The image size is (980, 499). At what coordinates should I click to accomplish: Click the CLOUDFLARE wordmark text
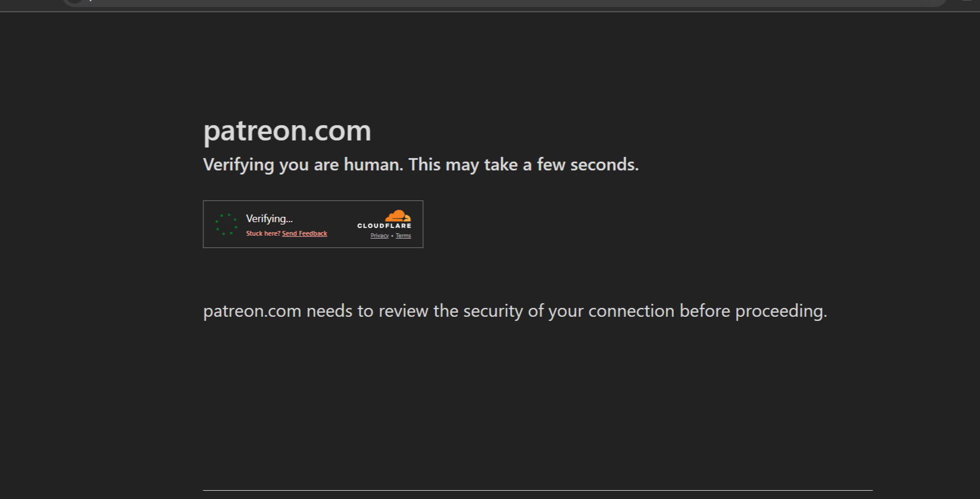[384, 226]
